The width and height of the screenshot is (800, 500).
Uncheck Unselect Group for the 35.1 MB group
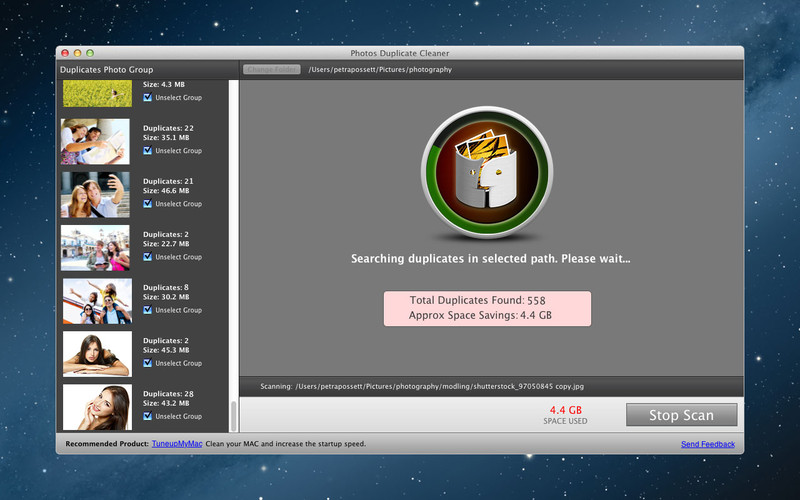[x=148, y=151]
